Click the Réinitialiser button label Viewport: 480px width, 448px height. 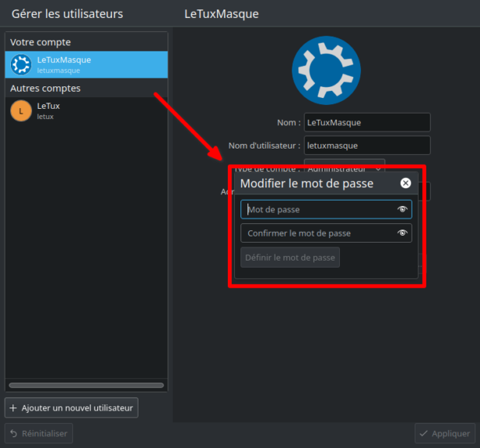point(44,434)
